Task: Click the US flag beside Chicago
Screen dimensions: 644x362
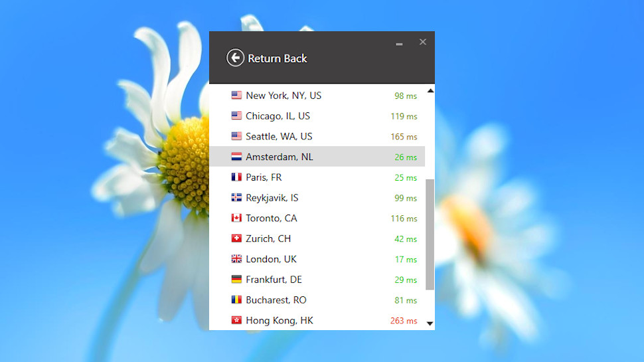Action: [236, 116]
